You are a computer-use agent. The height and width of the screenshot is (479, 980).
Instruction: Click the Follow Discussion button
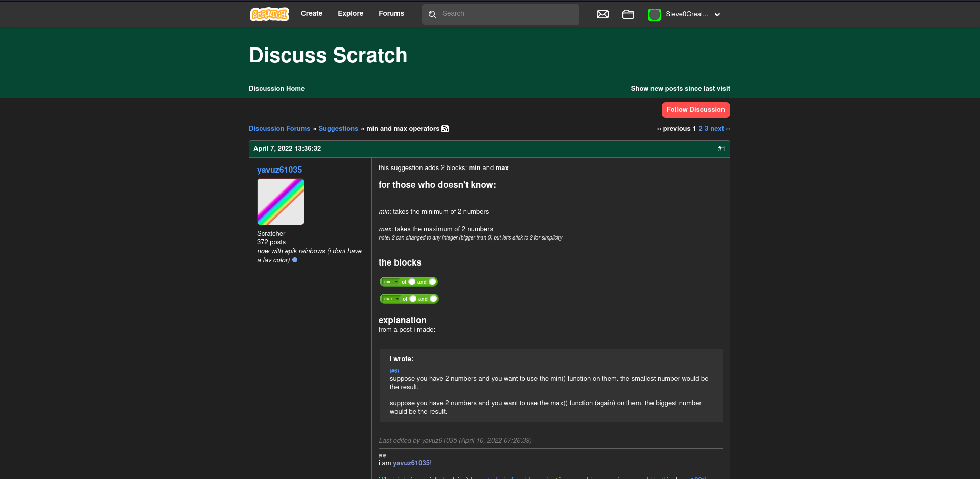[695, 110]
